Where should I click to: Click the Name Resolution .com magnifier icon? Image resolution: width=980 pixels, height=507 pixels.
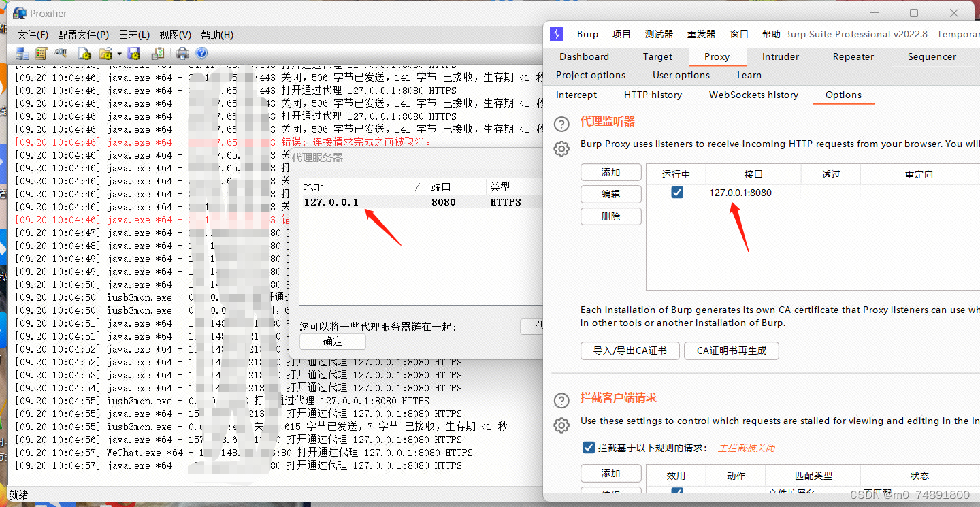point(61,53)
